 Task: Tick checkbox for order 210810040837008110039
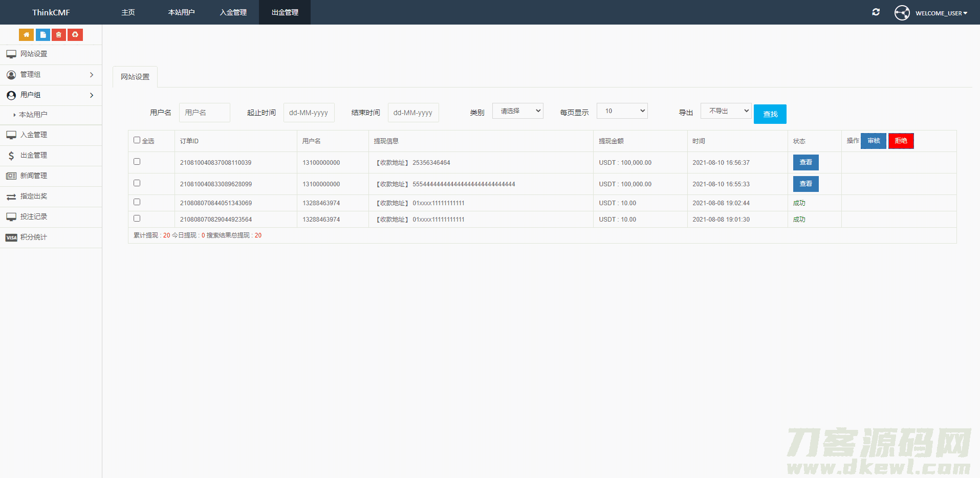(137, 162)
